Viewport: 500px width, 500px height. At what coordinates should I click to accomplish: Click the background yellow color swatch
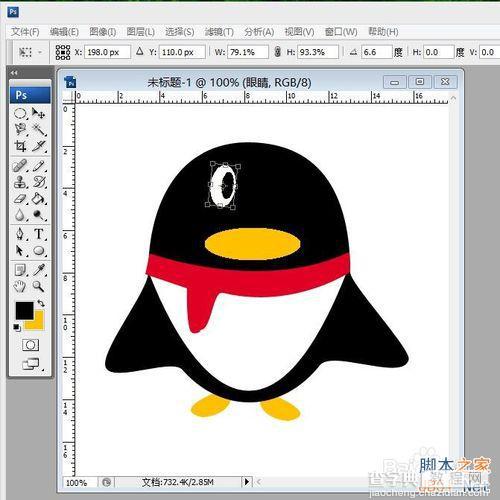(38, 324)
